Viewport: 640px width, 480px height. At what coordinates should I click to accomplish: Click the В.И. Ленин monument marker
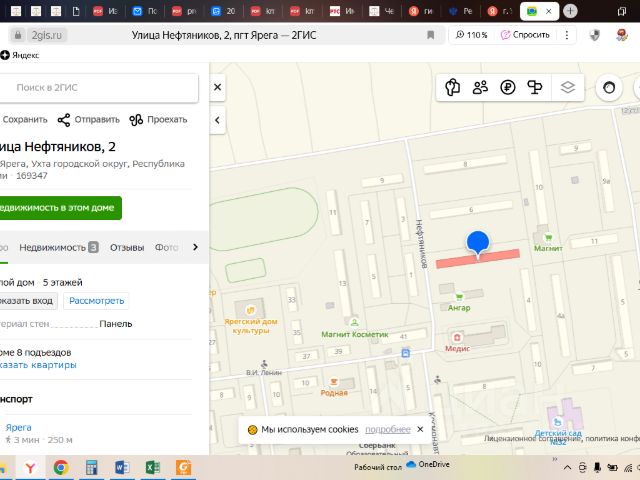(x=264, y=364)
